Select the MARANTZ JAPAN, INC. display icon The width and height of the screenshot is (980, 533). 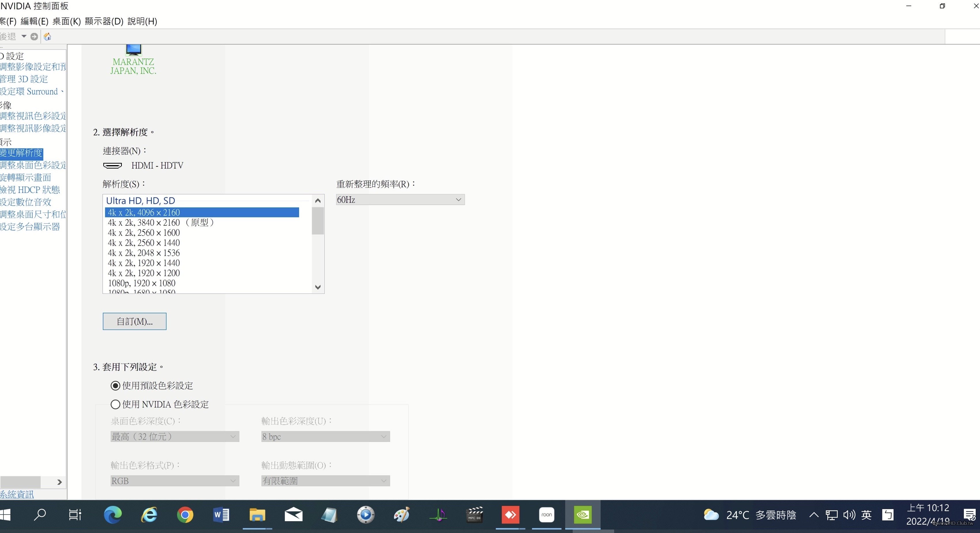(134, 60)
